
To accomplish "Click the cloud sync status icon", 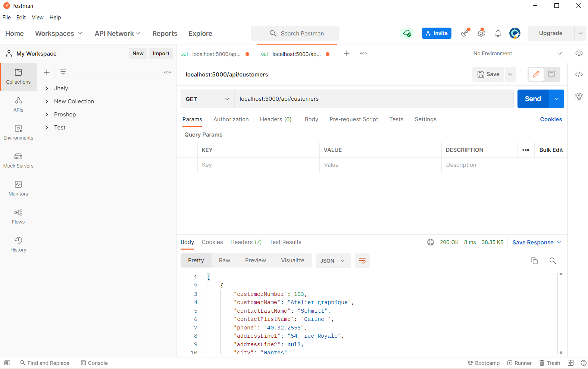I will click(407, 33).
